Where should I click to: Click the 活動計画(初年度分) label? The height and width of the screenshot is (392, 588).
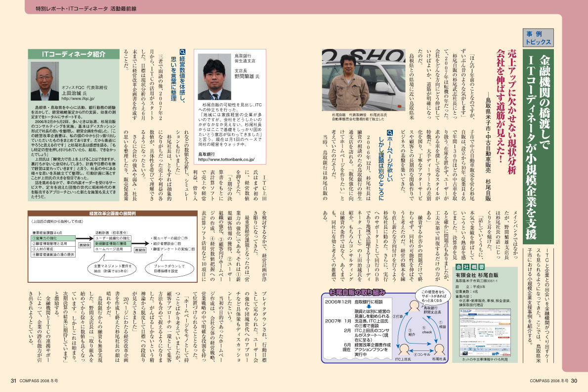pos(111,232)
